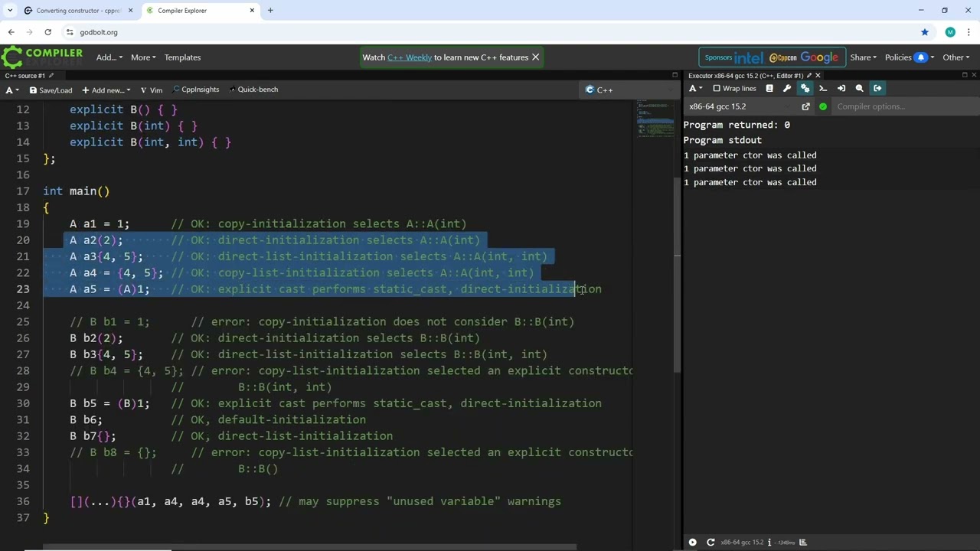Open the Templates menu item
This screenshot has width=980, height=551.
point(182,57)
